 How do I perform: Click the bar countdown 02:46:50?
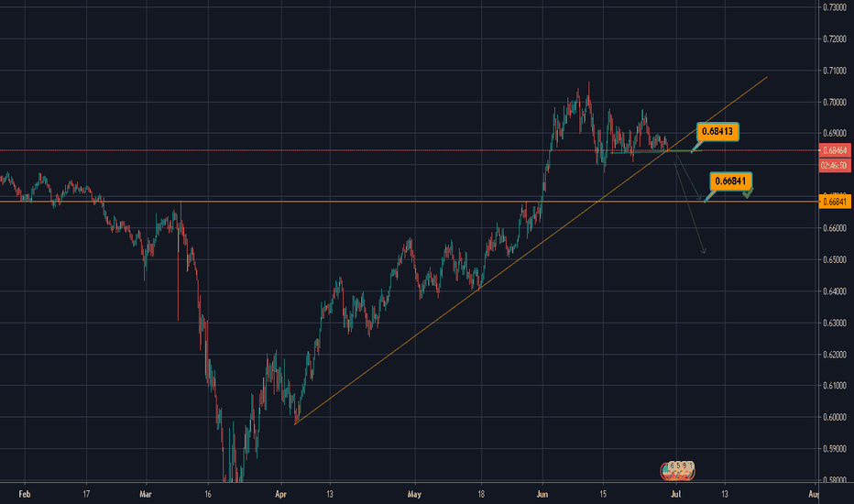[835, 165]
